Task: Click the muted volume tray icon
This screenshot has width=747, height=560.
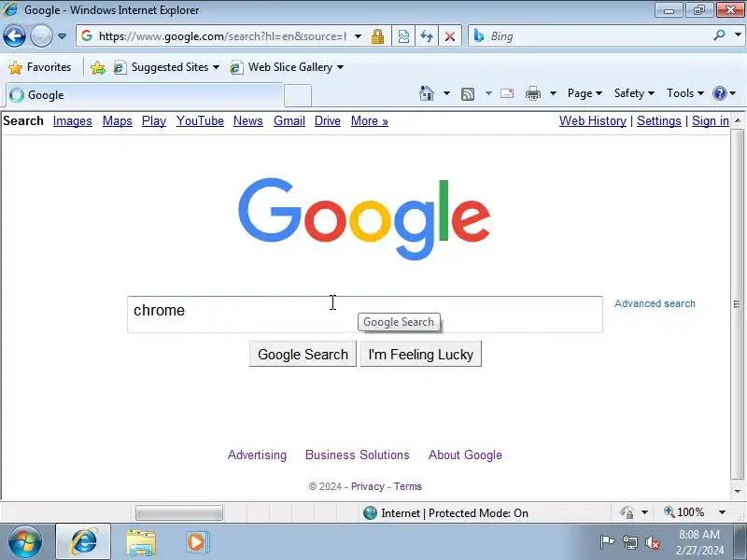Action: pos(652,542)
